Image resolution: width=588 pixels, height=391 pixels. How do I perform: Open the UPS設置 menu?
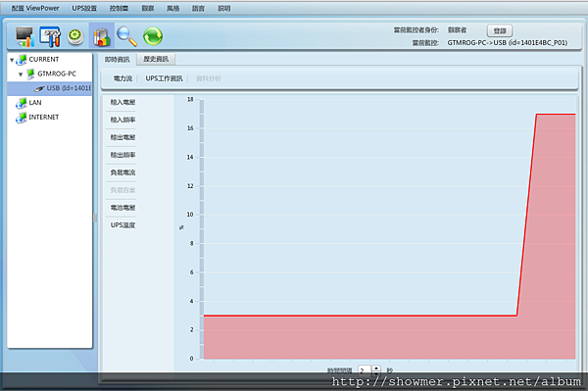point(84,8)
